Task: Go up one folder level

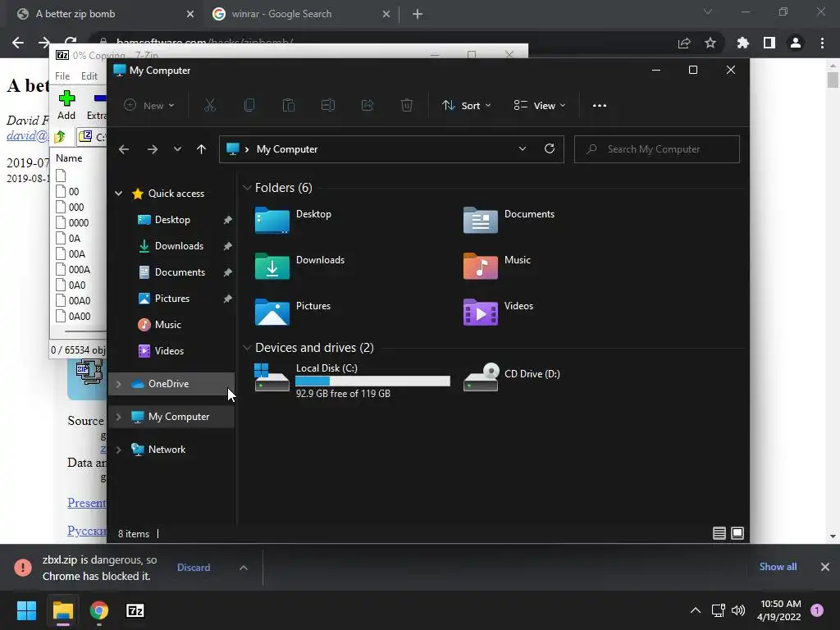Action: (x=202, y=149)
